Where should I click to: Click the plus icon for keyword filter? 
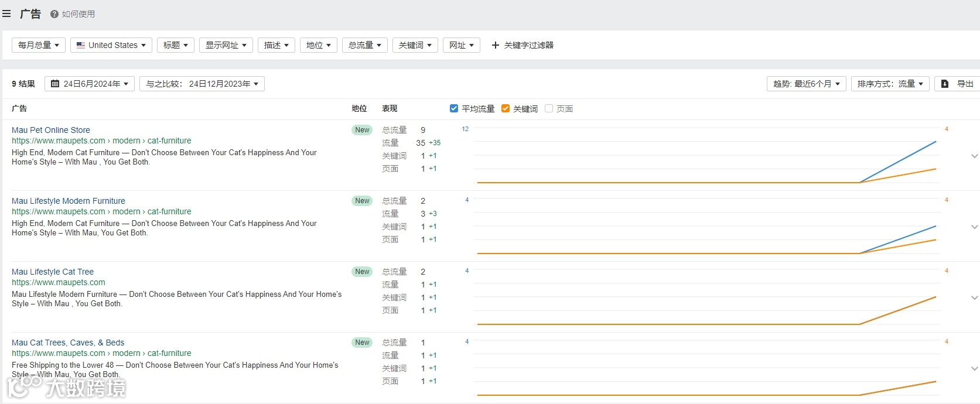(x=496, y=45)
